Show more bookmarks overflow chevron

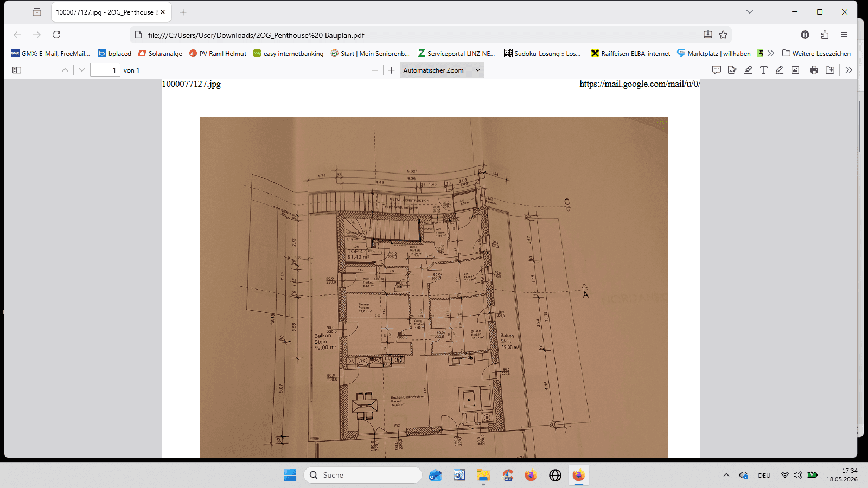(x=771, y=53)
